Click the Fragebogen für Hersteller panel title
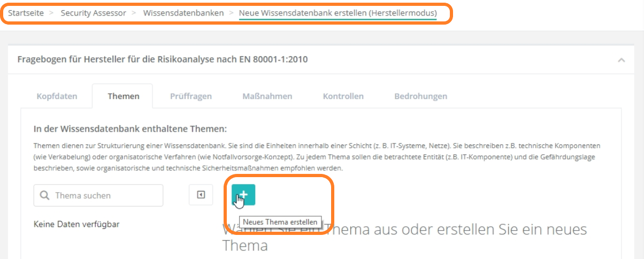Viewport: 644px width, 259px height. pos(163,59)
